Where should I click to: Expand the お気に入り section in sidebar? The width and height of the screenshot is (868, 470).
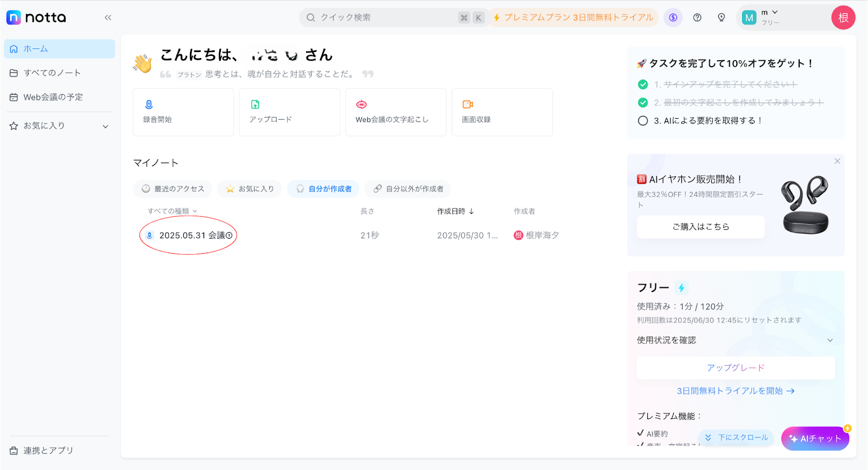105,126
